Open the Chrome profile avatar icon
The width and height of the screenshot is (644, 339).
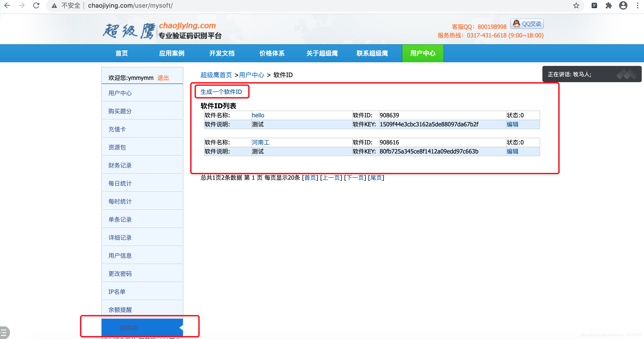tap(623, 5)
